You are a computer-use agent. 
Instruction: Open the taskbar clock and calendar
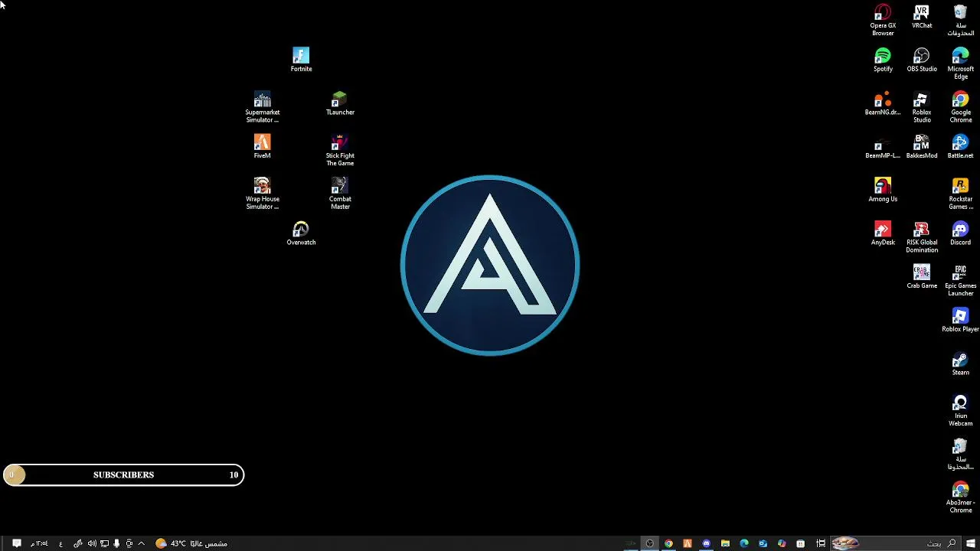[x=40, y=543]
